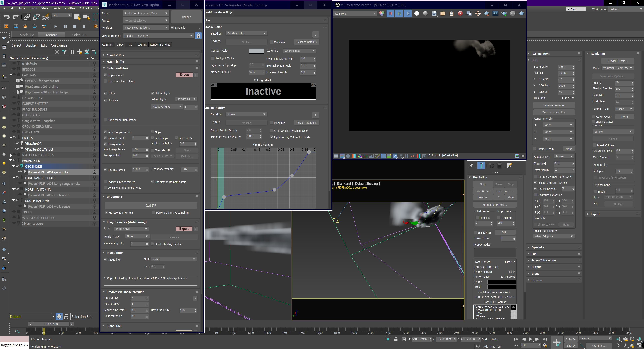Screen dimensions: 644x349
Task: Open the Target Production Rendering Mode dropdown
Action: pyautogui.click(x=146, y=13)
